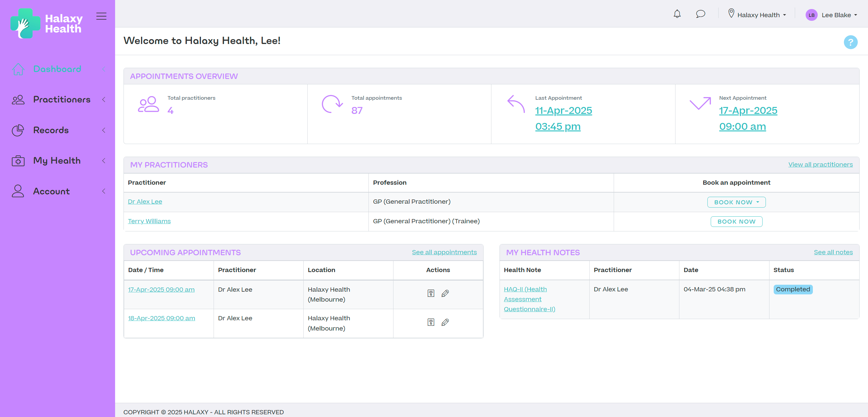Expand the Practitioners sidebar menu
The height and width of the screenshot is (417, 868).
pos(58,99)
